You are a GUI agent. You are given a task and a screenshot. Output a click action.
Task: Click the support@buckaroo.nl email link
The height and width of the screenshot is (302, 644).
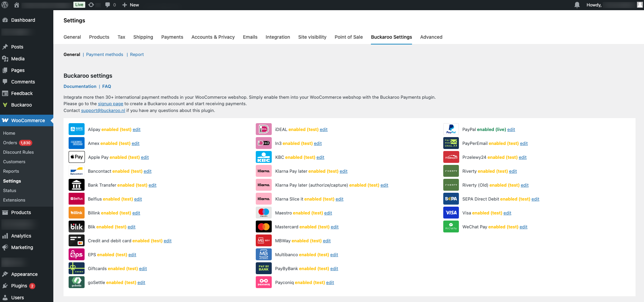(x=103, y=111)
